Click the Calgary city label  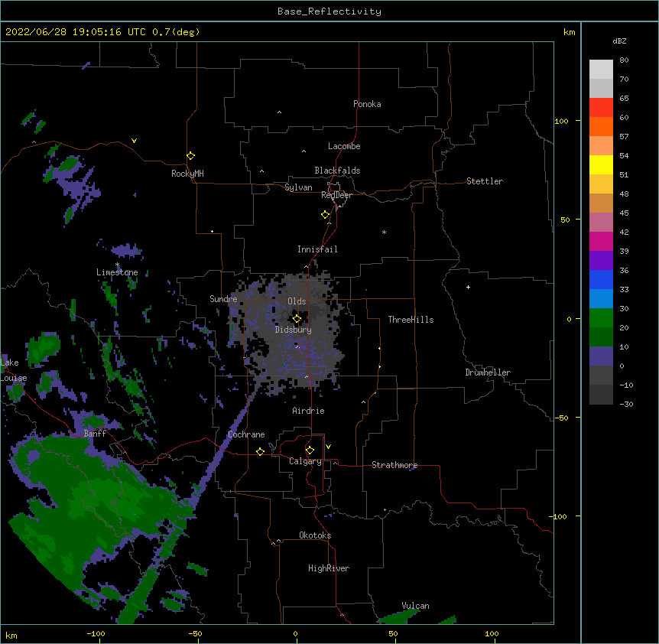coord(306,461)
